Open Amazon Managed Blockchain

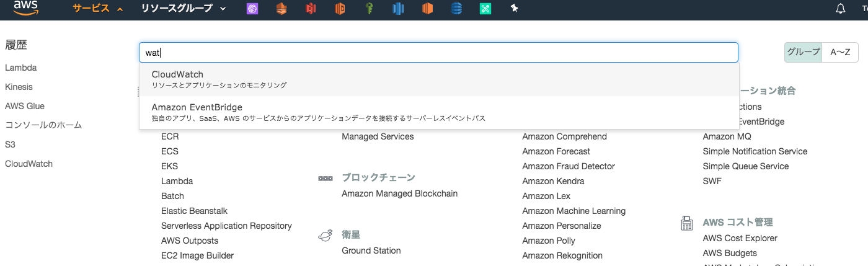tap(399, 193)
